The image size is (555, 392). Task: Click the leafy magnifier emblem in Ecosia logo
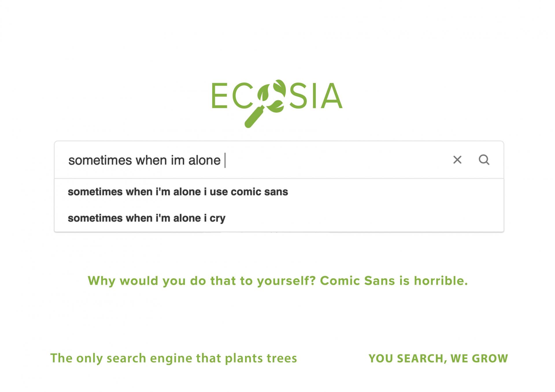tap(272, 96)
